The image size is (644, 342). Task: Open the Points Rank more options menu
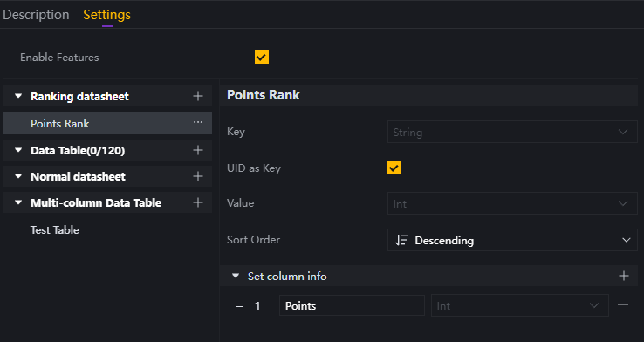[x=198, y=122]
